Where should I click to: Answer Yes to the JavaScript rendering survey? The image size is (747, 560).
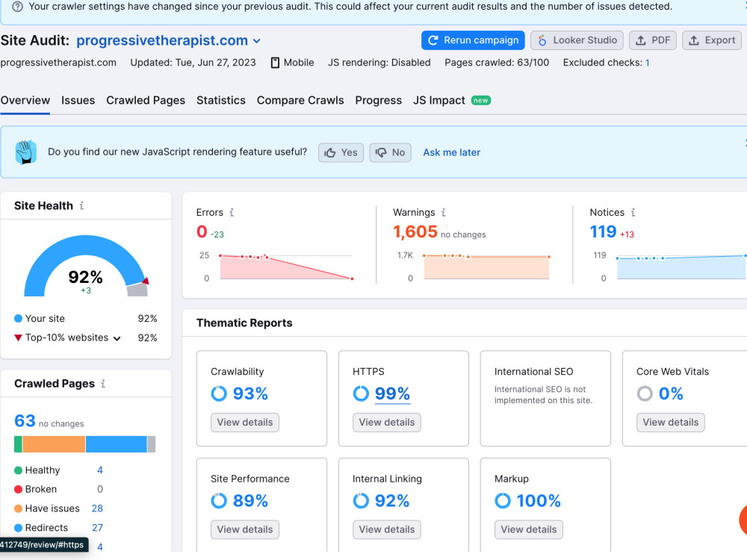click(x=341, y=152)
